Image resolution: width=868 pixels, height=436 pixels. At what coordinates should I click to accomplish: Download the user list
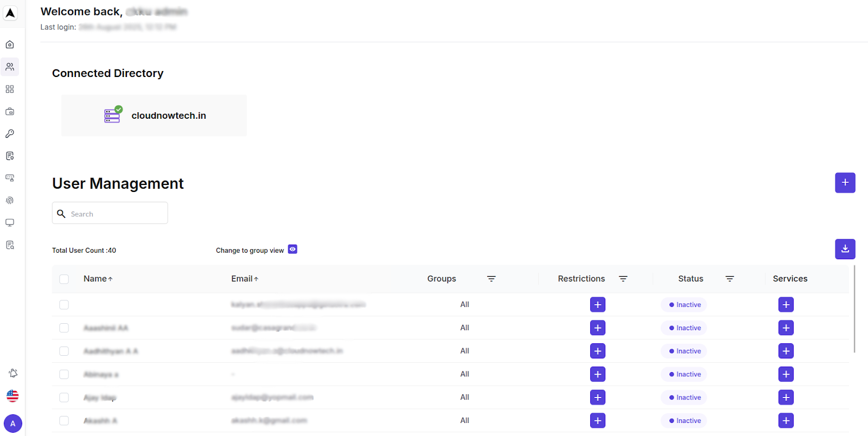click(x=845, y=249)
